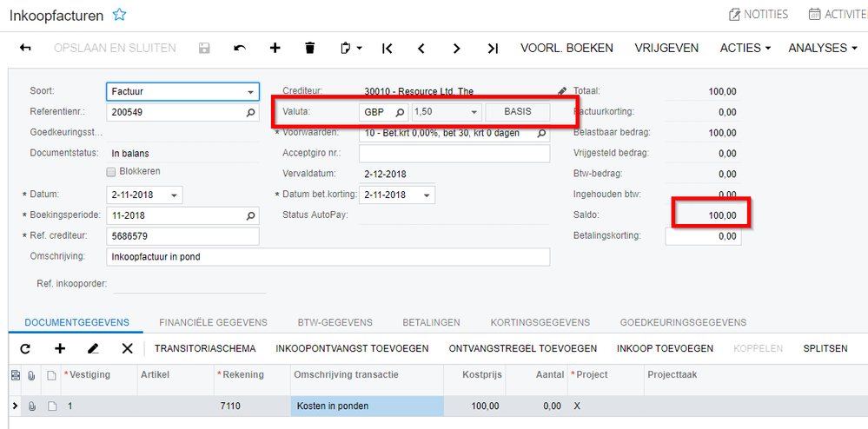The width and height of the screenshot is (868, 429).
Task: Click the undo icon in the toolbar
Action: pyautogui.click(x=240, y=48)
